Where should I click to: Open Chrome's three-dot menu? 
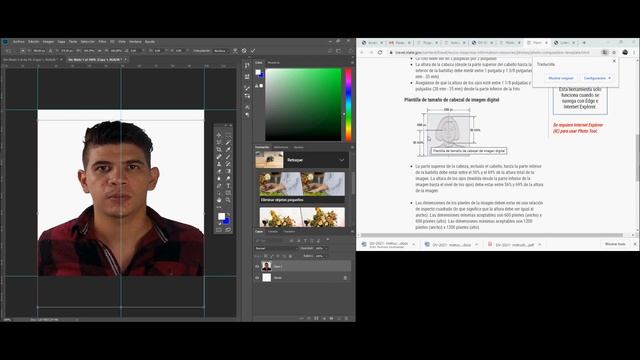coord(634,52)
